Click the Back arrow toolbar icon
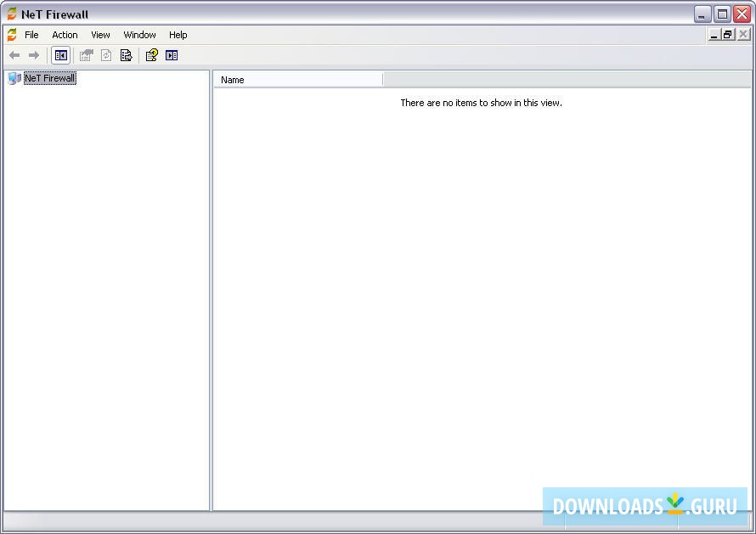 [14, 55]
